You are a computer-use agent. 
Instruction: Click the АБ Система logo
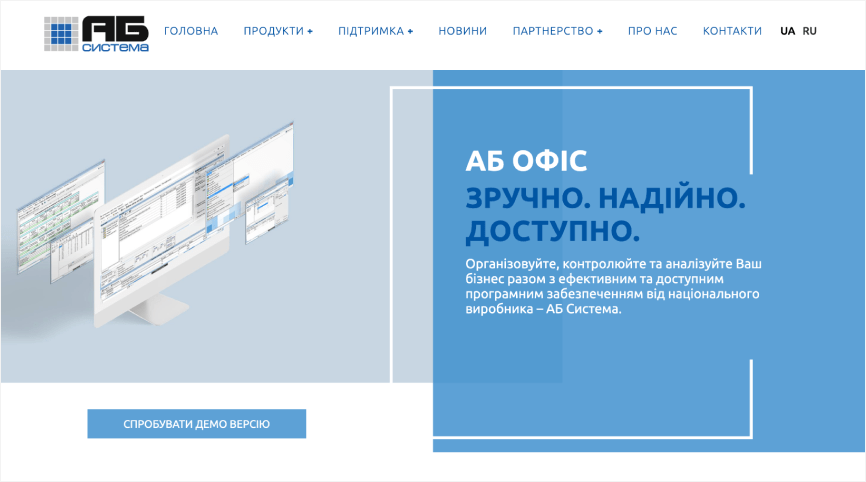(96, 34)
